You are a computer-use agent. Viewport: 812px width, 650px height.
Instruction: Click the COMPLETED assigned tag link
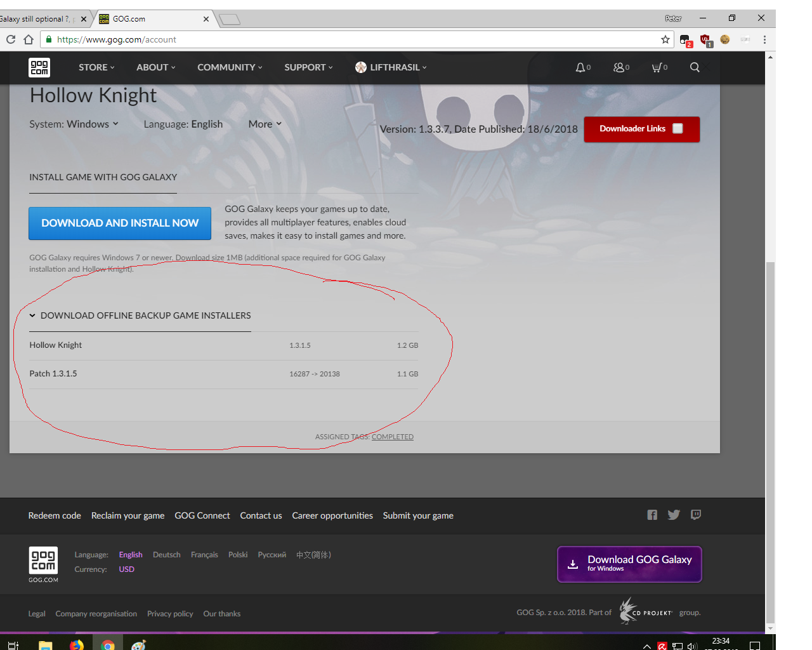pos(393,437)
